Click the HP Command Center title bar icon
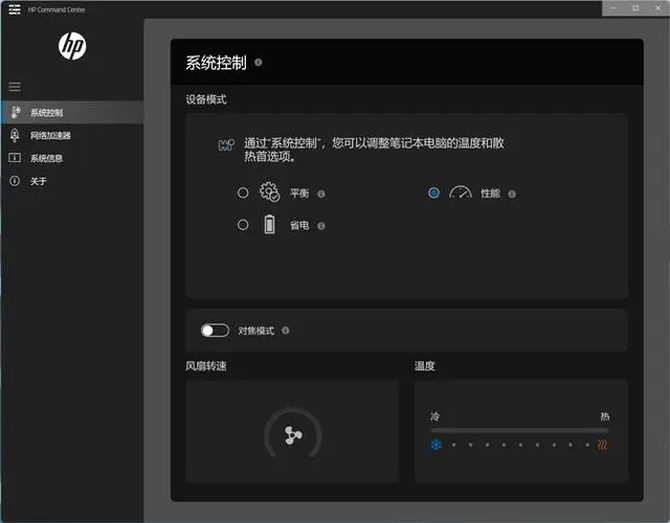Image resolution: width=670 pixels, height=523 pixels. (x=15, y=9)
